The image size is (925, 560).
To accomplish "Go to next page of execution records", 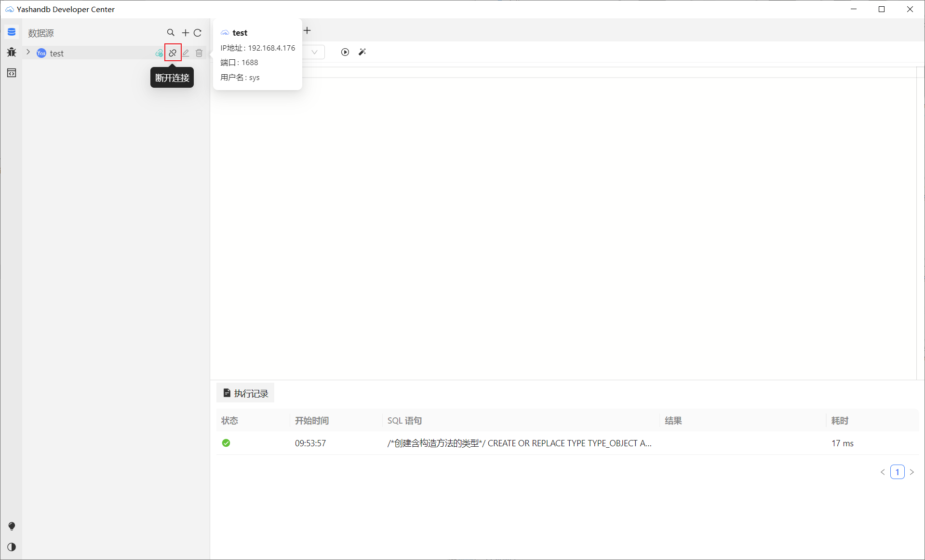I will point(912,472).
